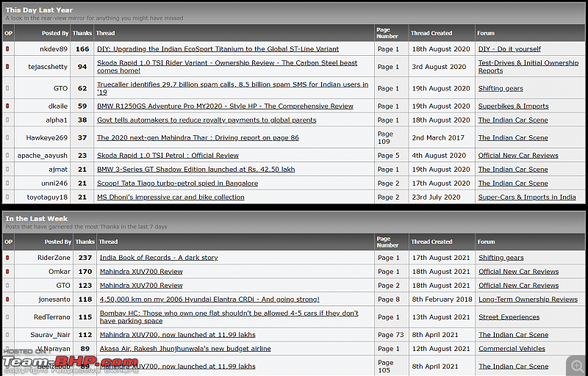Image resolution: width=588 pixels, height=376 pixels.
Task: Open Omkar's Mahindra XUV700 Review thread
Action: (x=141, y=272)
